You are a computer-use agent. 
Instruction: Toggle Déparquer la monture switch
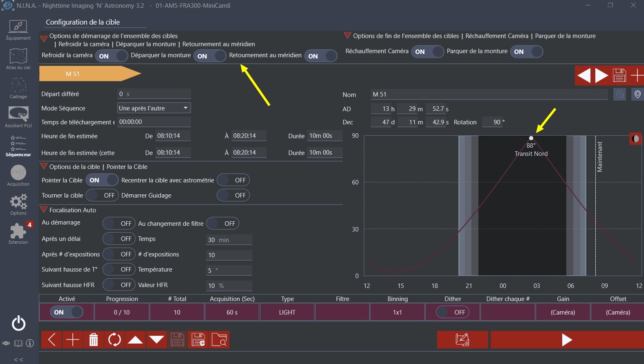tap(210, 56)
